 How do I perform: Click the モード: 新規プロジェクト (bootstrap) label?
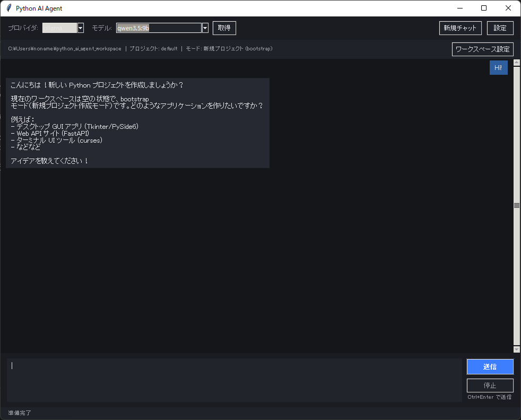coord(229,48)
